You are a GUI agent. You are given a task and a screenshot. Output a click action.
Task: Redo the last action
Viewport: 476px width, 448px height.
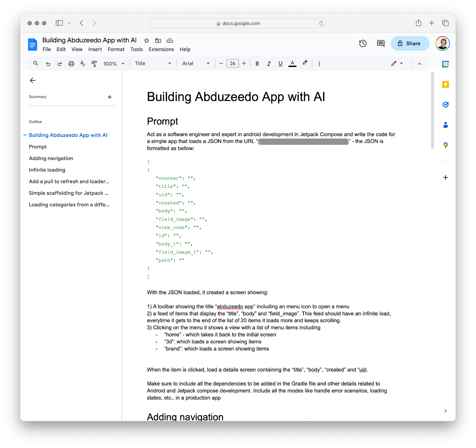click(59, 64)
